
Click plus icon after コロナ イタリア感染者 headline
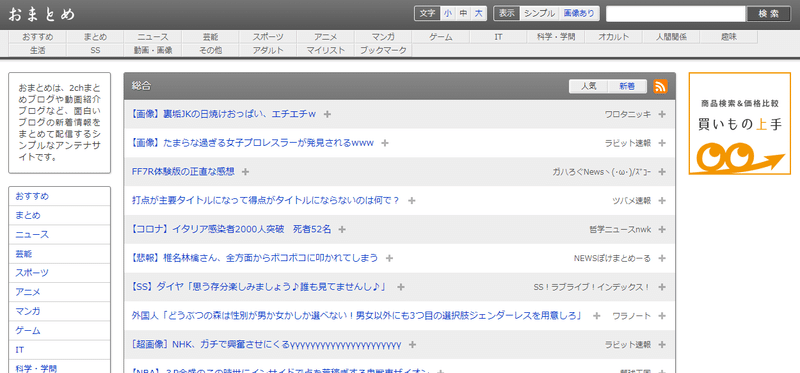(x=342, y=230)
